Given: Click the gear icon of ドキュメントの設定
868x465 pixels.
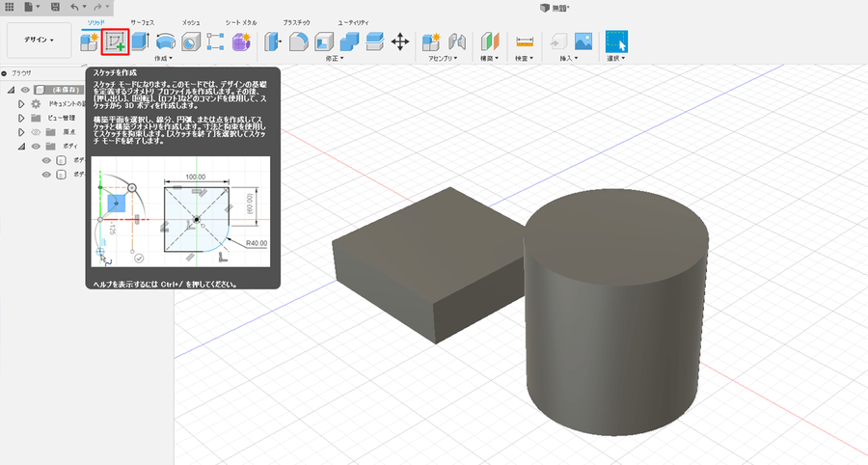Looking at the screenshot, I should coord(36,103).
